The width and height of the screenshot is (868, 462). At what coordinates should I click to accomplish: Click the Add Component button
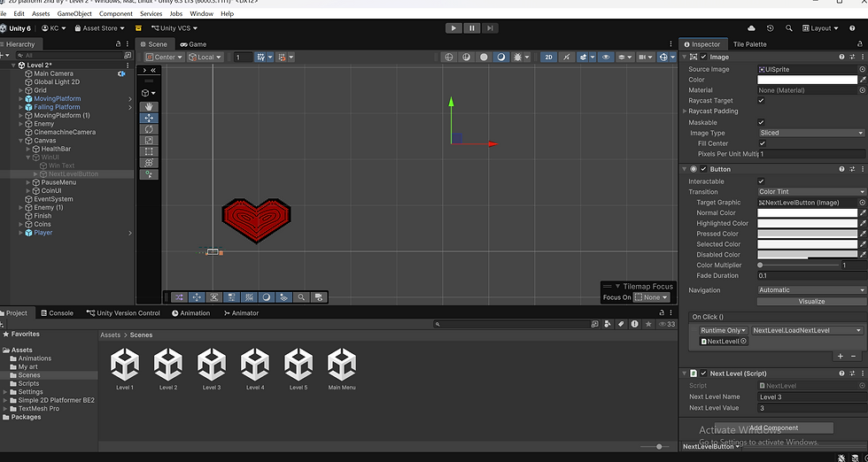(773, 427)
